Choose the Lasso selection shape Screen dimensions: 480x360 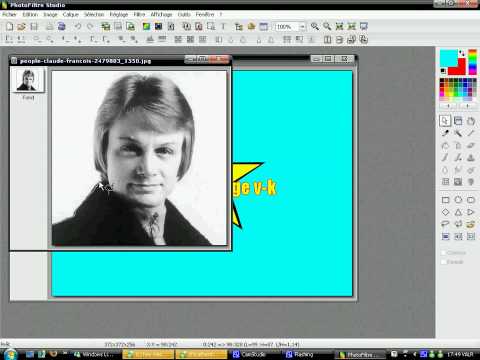[x=445, y=224]
